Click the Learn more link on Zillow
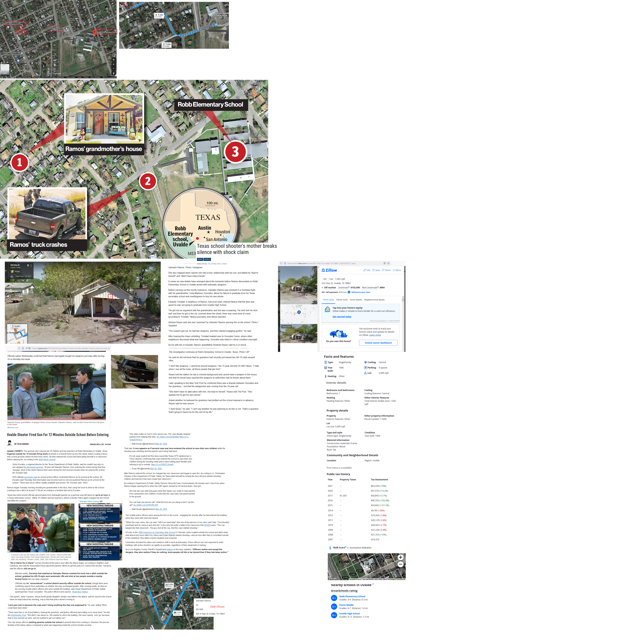644x644 pixels. click(375, 335)
